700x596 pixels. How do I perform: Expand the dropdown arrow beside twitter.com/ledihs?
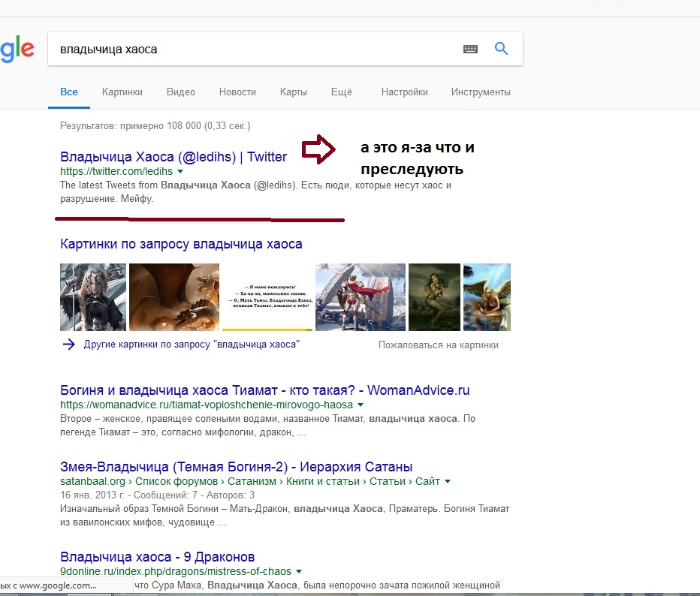point(180,171)
